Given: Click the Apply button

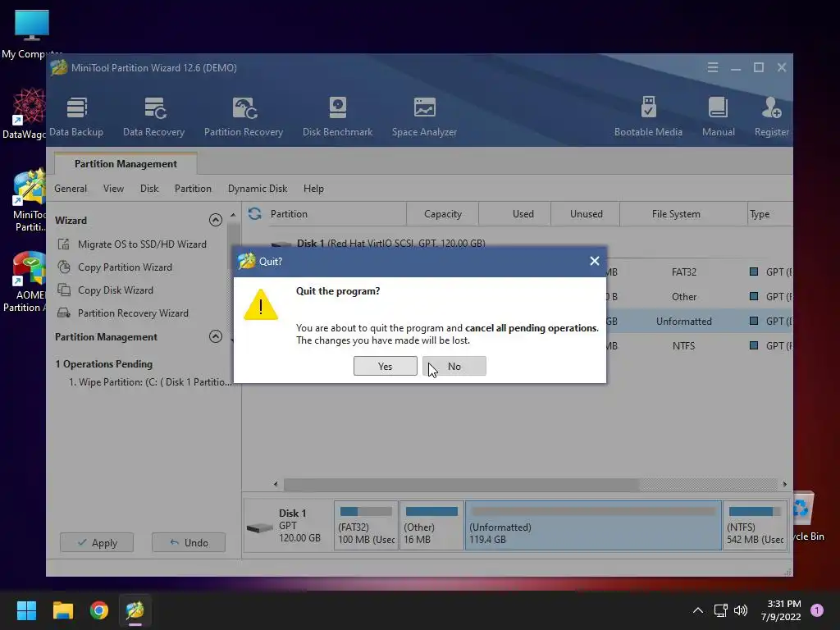Looking at the screenshot, I should tap(97, 543).
